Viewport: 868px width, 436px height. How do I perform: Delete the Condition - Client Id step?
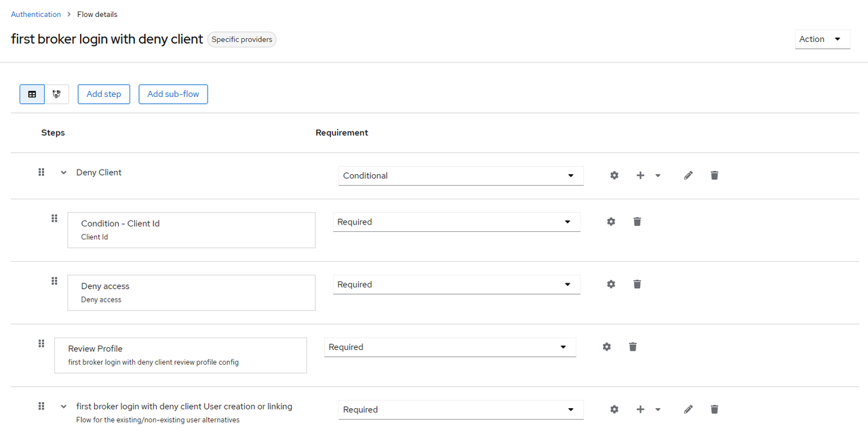pos(637,222)
